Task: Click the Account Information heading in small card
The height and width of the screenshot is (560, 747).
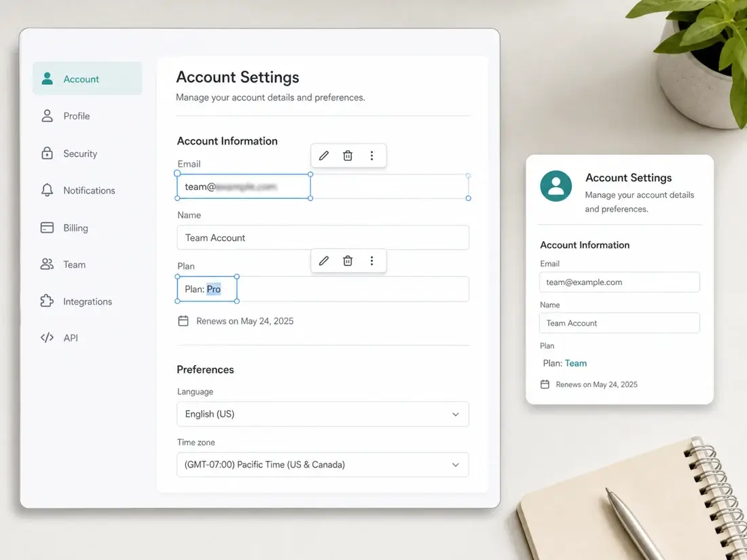Action: click(585, 245)
